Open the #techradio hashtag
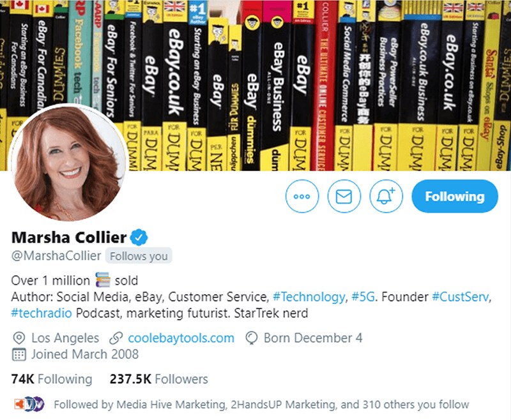 click(x=42, y=313)
